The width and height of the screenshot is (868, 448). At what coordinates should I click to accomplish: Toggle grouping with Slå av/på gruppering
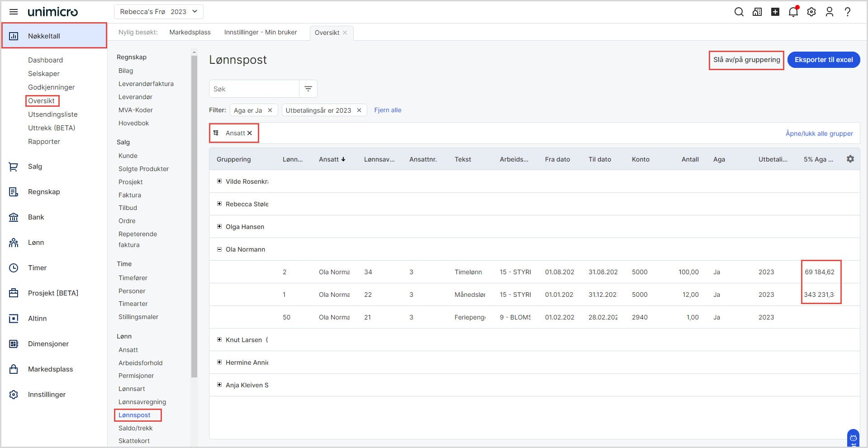(746, 60)
